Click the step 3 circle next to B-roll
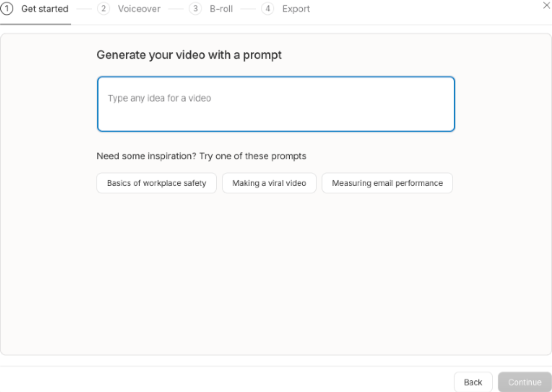Screen dimensions: 552x392 pyautogui.click(x=195, y=9)
